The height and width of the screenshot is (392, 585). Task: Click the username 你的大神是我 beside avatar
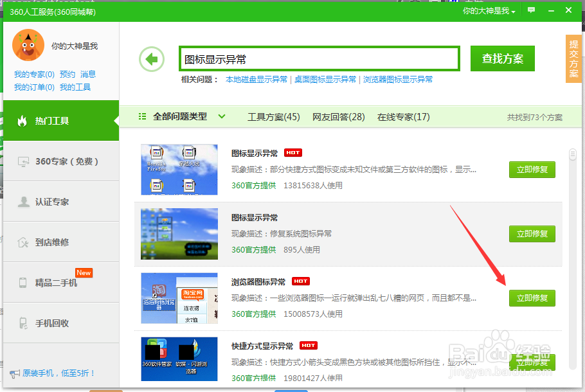(x=75, y=46)
